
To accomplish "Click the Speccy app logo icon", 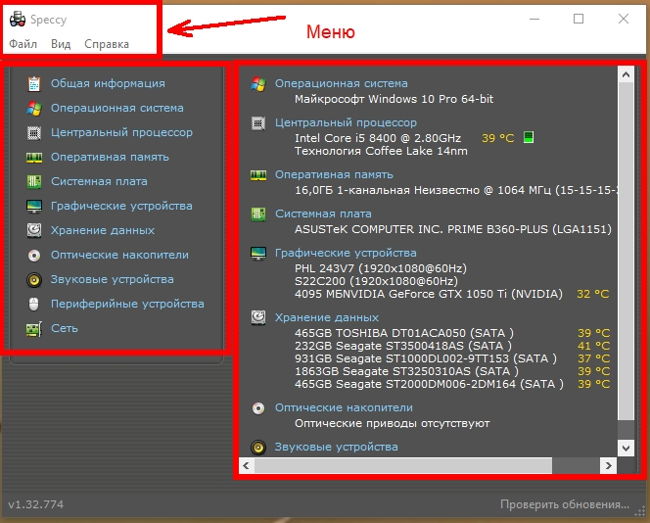I will (x=17, y=19).
